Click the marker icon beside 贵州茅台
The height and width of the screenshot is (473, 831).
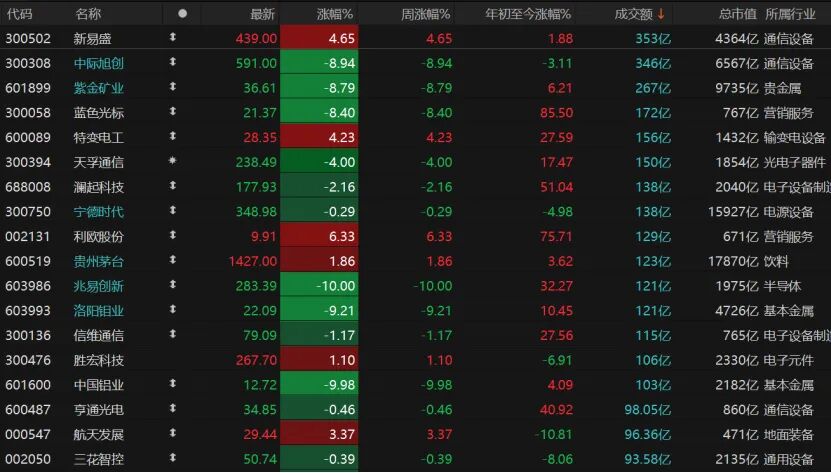(172, 260)
